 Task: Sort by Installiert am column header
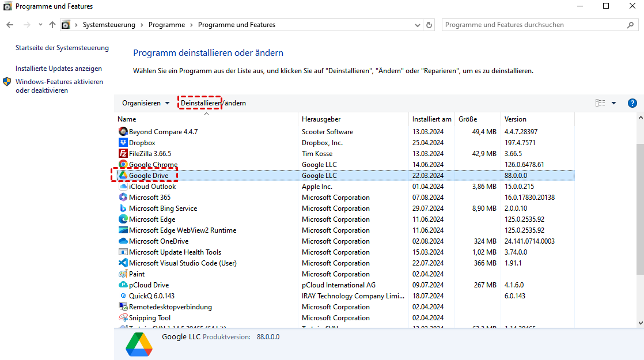(431, 119)
